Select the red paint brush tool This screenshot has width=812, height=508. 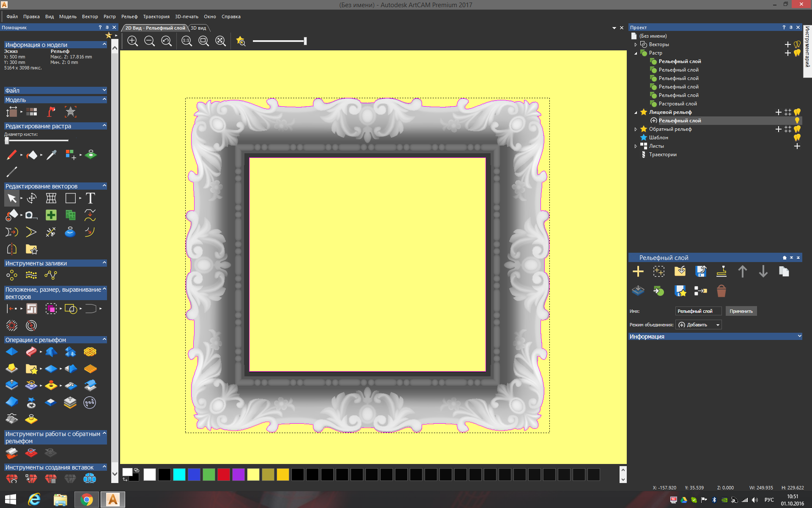click(11, 155)
